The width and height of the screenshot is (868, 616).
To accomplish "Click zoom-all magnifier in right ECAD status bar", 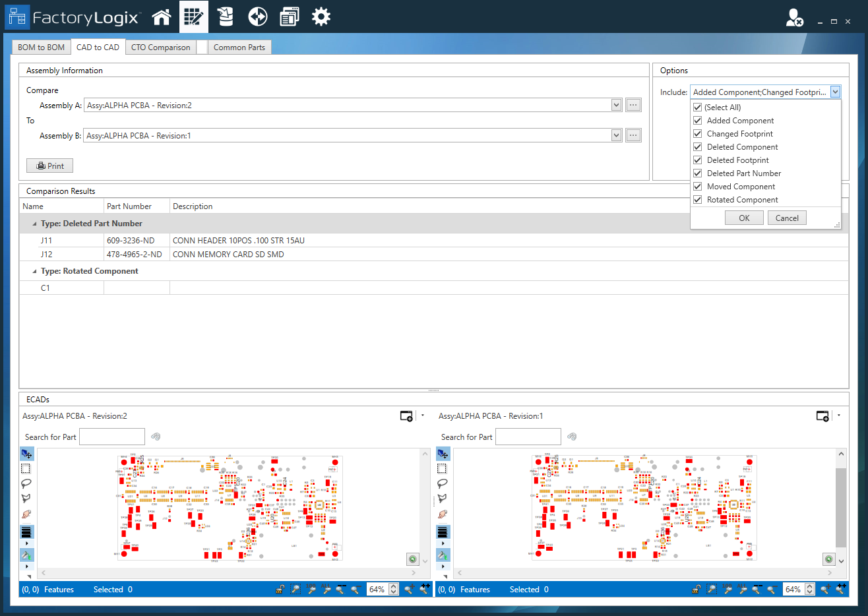I will coord(742,589).
